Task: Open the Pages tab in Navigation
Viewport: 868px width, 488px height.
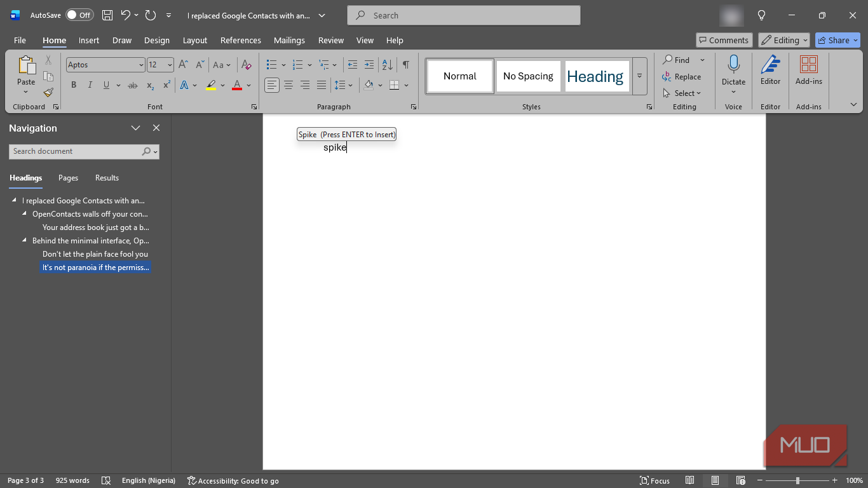Action: point(68,178)
